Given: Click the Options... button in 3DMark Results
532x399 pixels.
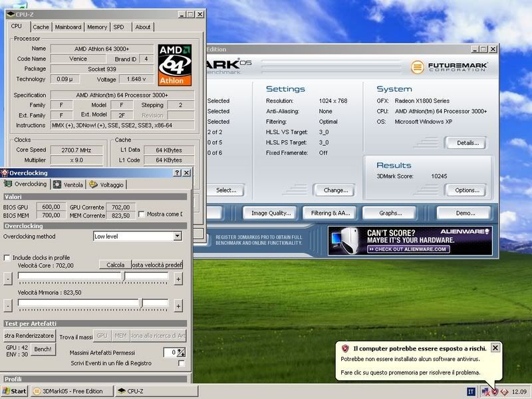Looking at the screenshot, I should [465, 190].
